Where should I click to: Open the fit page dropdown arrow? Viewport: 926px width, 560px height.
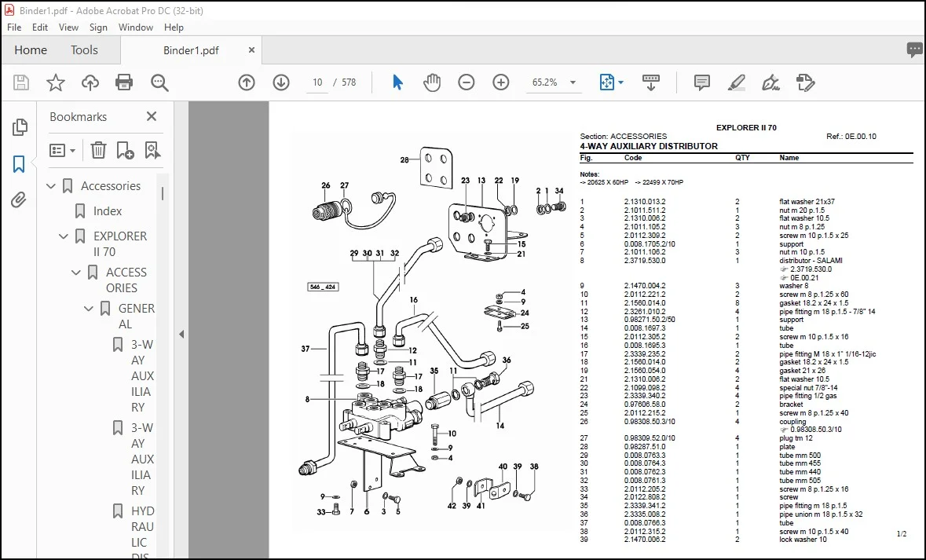click(620, 82)
